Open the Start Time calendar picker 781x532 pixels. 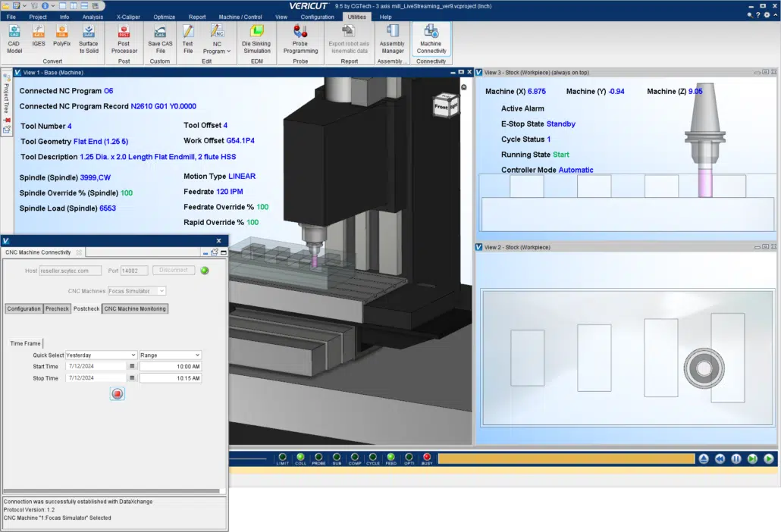click(132, 366)
